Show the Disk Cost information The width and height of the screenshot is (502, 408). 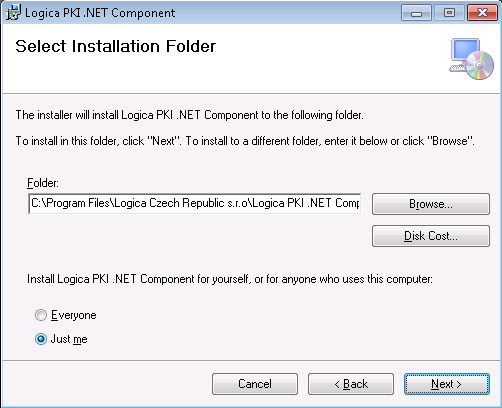431,236
